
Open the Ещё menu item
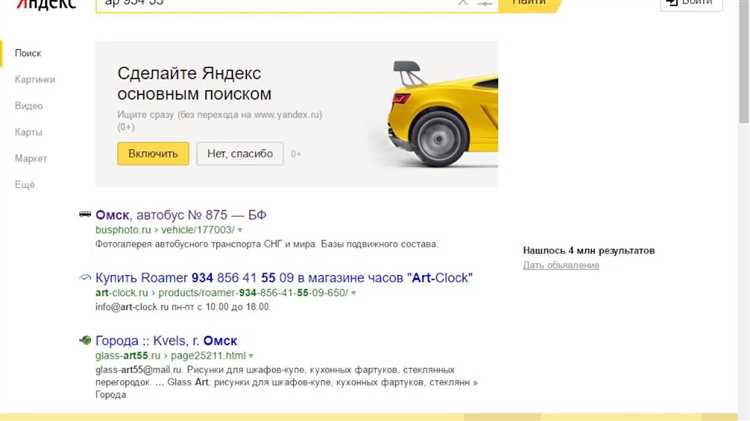pyautogui.click(x=25, y=185)
